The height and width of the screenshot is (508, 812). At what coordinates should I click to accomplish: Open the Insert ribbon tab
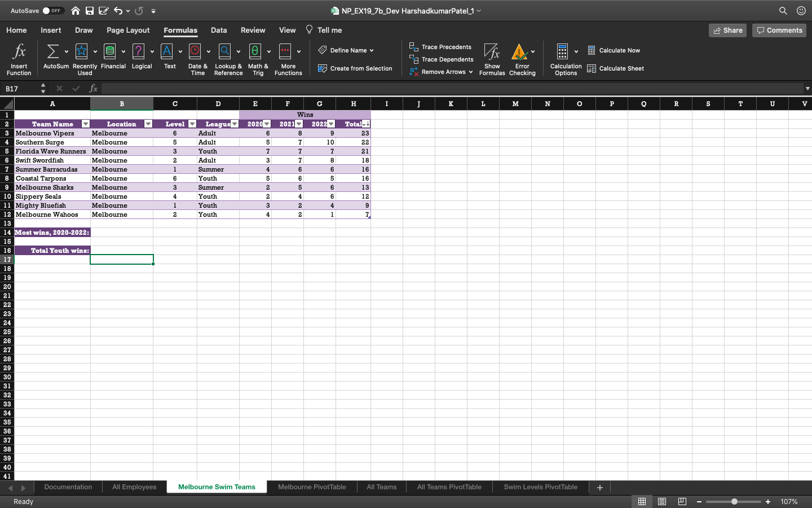tap(51, 30)
